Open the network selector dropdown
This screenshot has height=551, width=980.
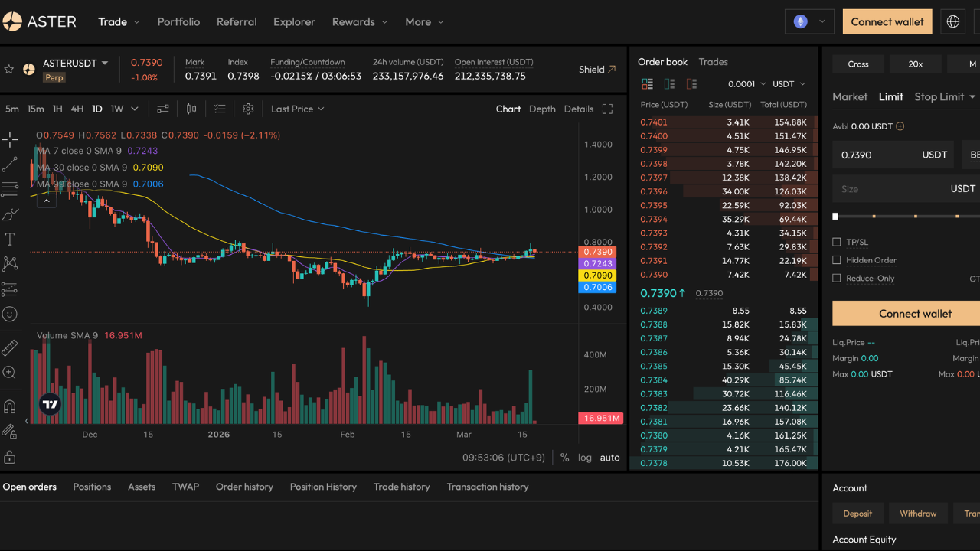809,21
